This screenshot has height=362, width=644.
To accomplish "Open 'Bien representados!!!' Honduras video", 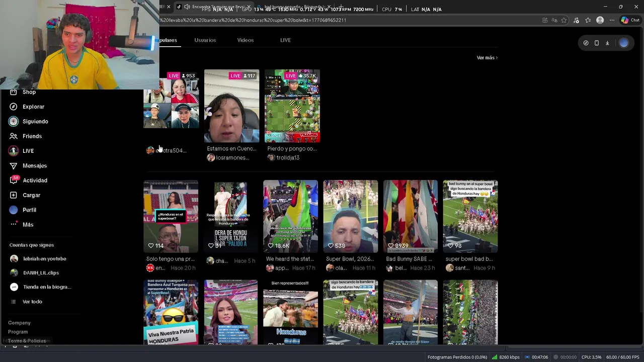I will [x=290, y=312].
